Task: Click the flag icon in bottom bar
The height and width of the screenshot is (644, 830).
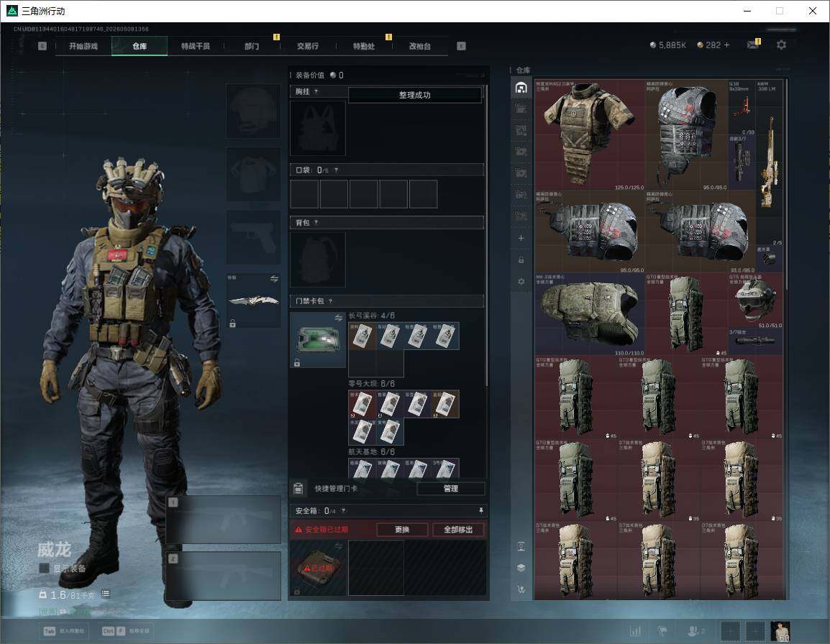Action: [x=662, y=631]
